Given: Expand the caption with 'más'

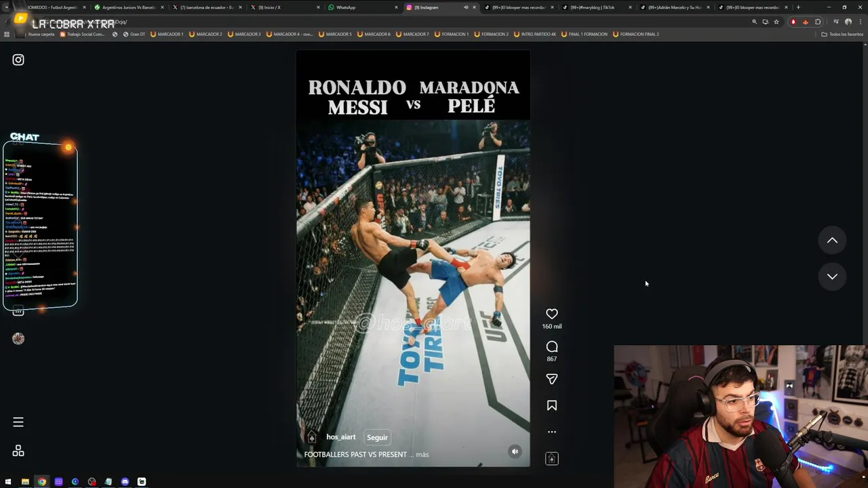Looking at the screenshot, I should [422, 454].
